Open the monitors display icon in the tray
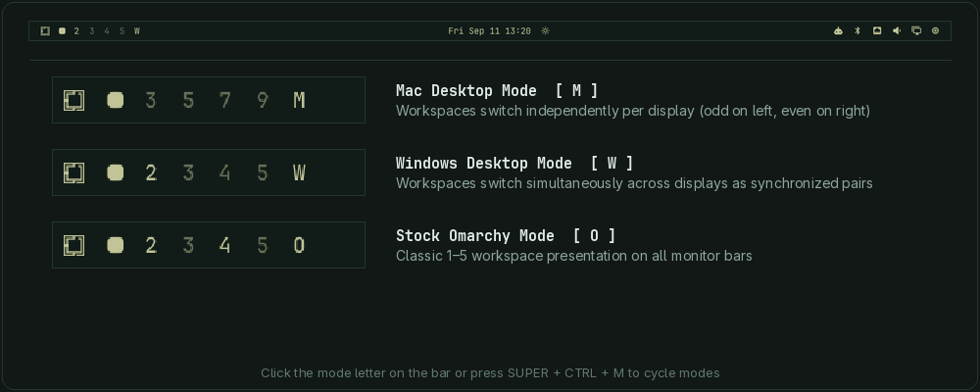This screenshot has width=980, height=392. (x=916, y=30)
